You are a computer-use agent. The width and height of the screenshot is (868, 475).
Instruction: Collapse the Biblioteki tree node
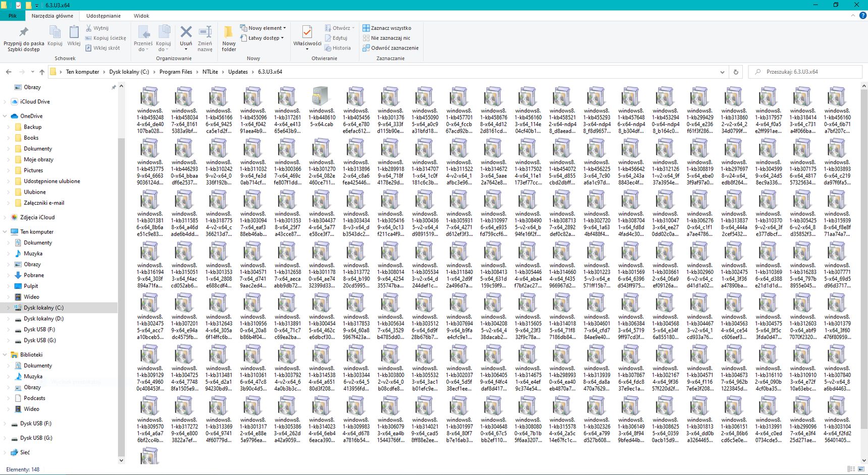[5, 355]
